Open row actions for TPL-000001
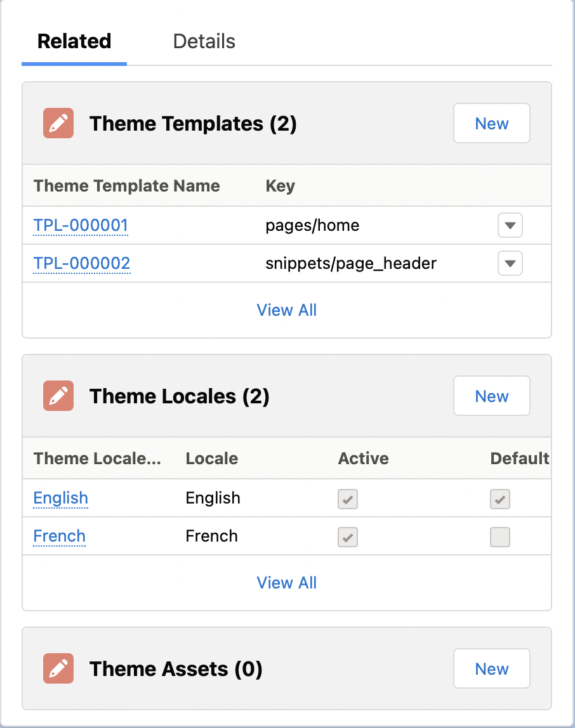The width and height of the screenshot is (575, 728). click(510, 225)
